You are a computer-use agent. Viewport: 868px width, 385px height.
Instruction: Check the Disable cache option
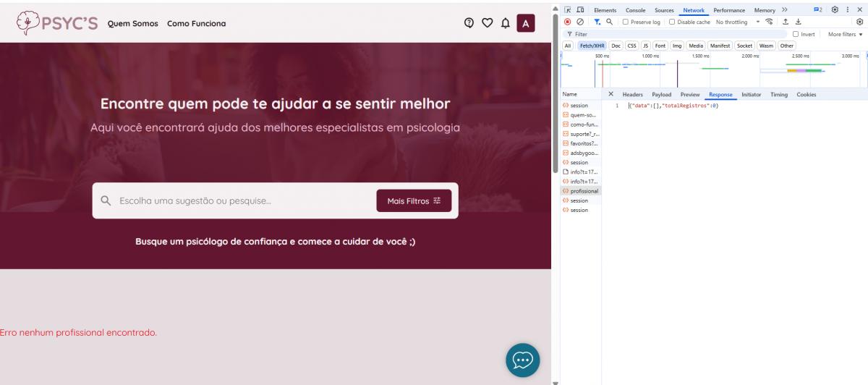point(672,22)
